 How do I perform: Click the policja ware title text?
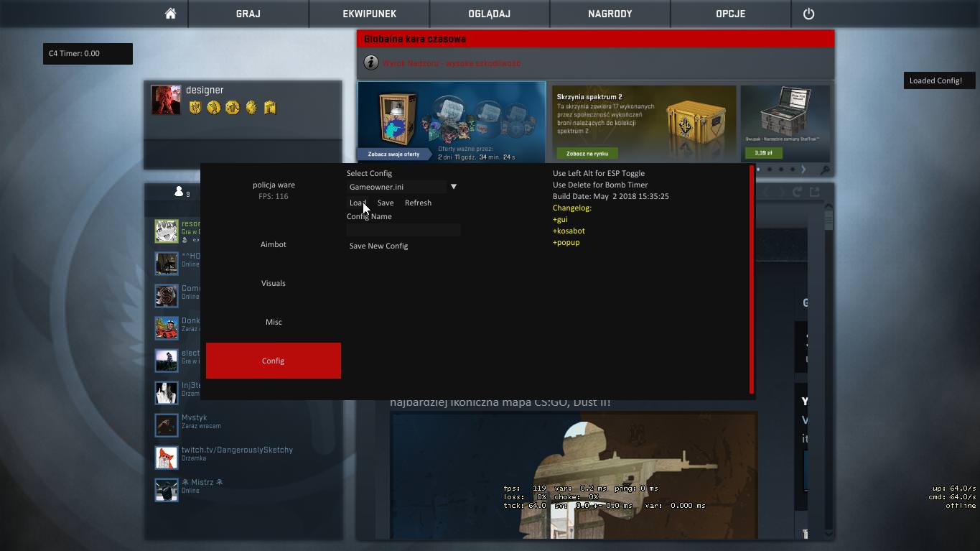274,185
